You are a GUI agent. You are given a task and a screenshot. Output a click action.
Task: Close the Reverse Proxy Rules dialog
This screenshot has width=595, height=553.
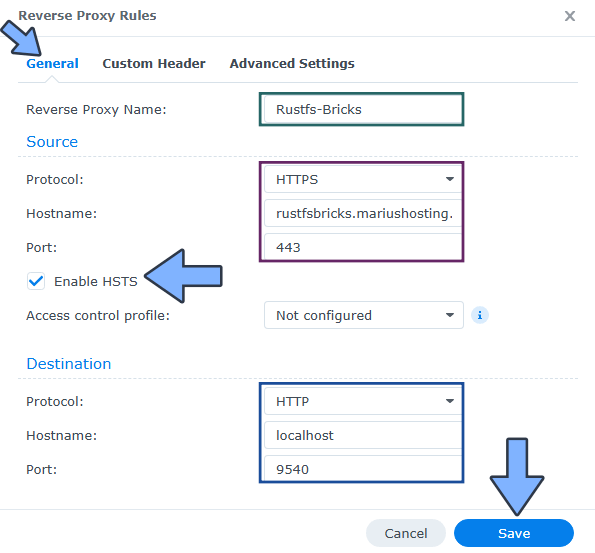(570, 16)
